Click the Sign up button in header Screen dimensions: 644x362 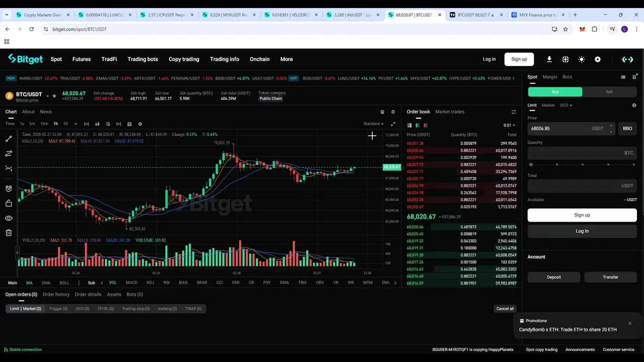point(519,59)
